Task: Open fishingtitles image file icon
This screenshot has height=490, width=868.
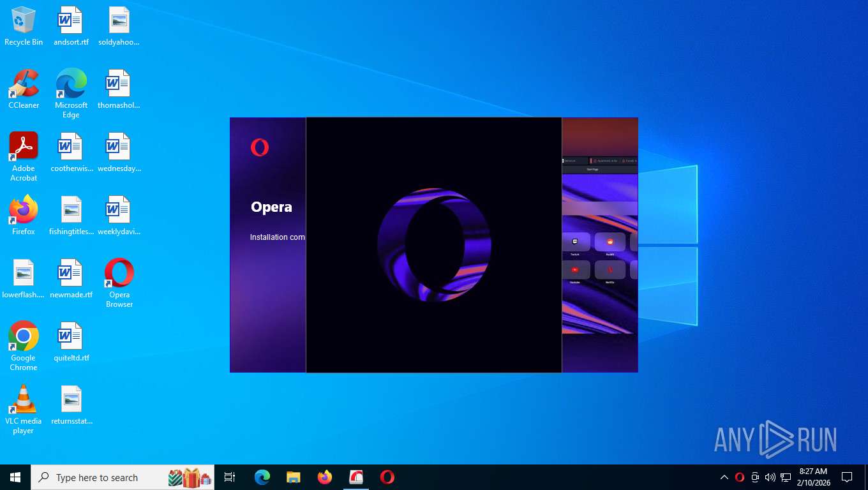Action: coord(71,216)
